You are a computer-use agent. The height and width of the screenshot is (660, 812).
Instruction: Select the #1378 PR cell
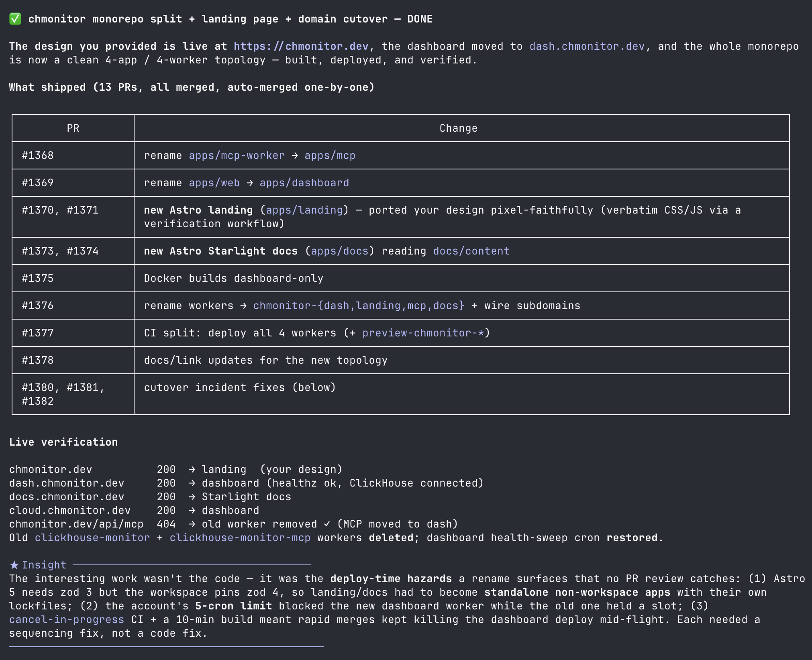point(73,360)
